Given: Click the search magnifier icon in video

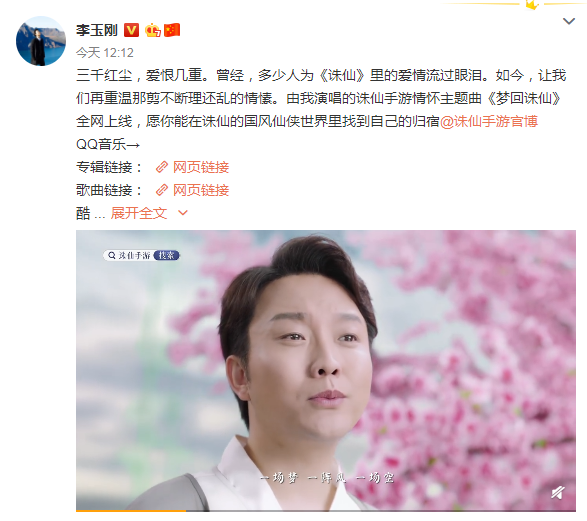Looking at the screenshot, I should (112, 256).
